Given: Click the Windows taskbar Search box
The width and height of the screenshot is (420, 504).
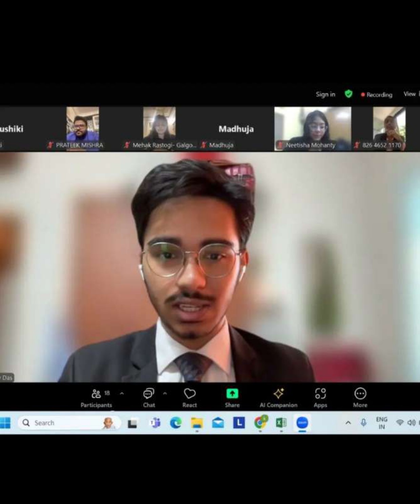Looking at the screenshot, I should (x=68, y=423).
